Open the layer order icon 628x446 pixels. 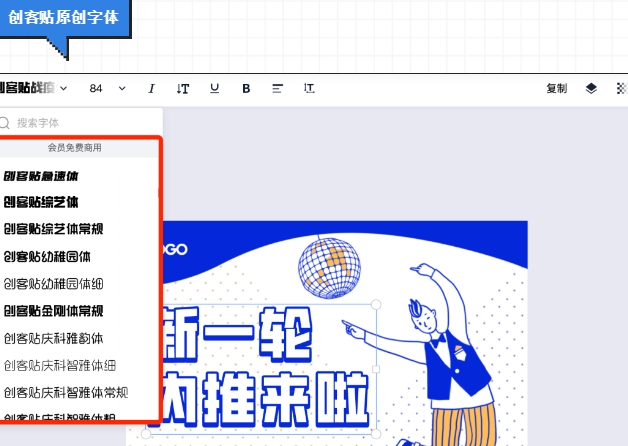(591, 88)
